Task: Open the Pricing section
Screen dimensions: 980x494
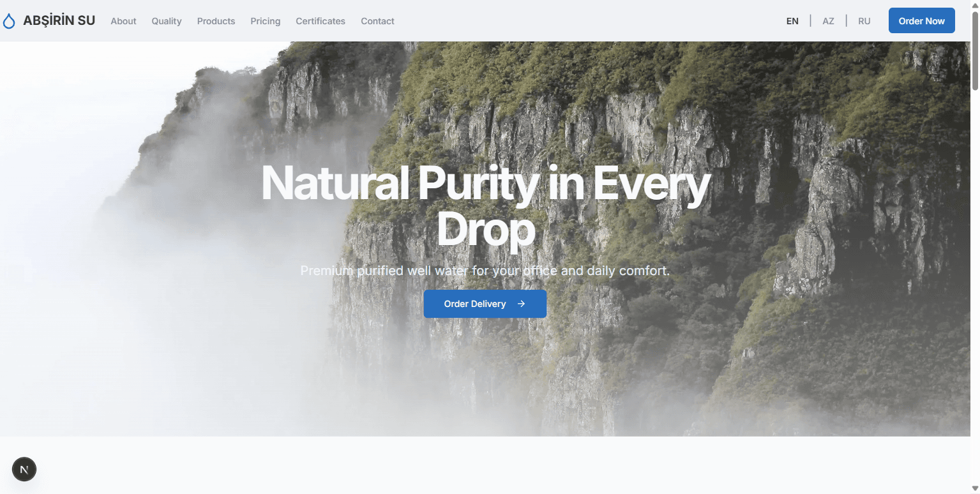Action: pyautogui.click(x=266, y=21)
